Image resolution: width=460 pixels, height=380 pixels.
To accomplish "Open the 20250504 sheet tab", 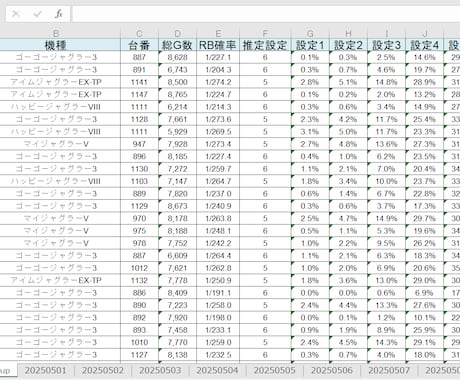I will 217,370.
